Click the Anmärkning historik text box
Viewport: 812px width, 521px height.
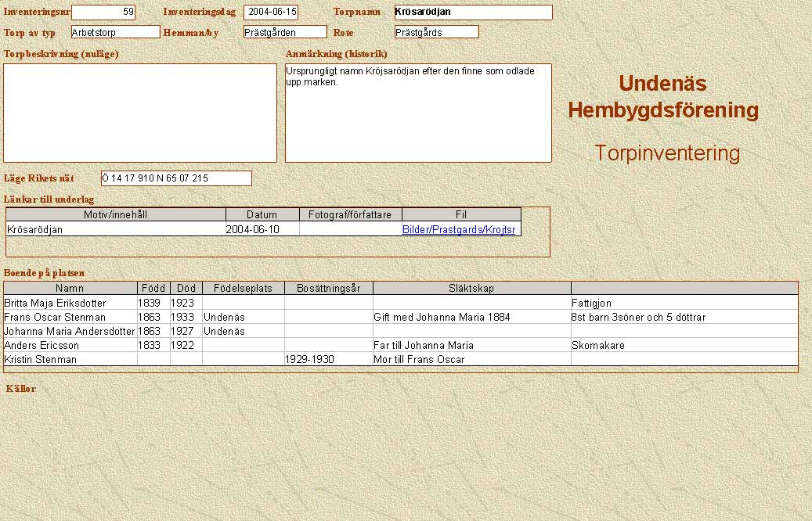pos(418,113)
